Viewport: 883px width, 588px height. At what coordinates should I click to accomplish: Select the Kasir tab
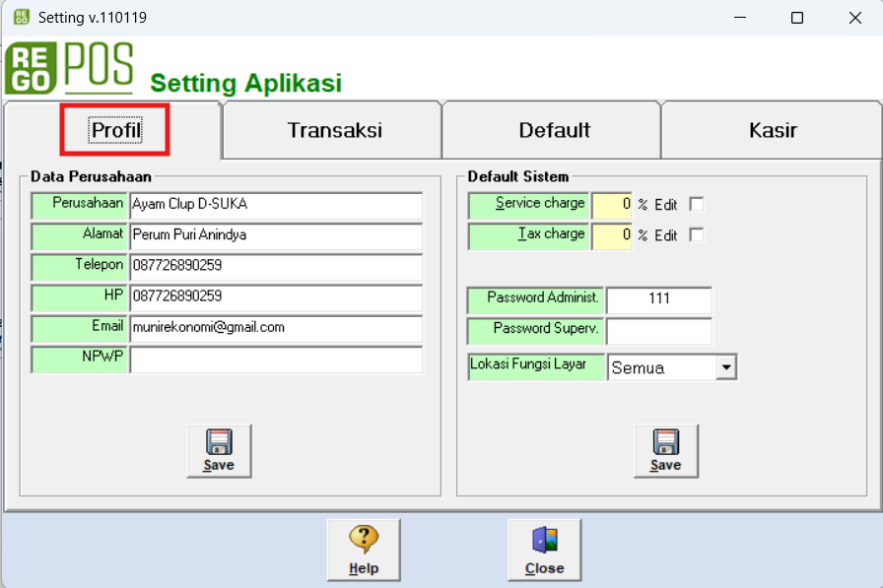tap(773, 130)
